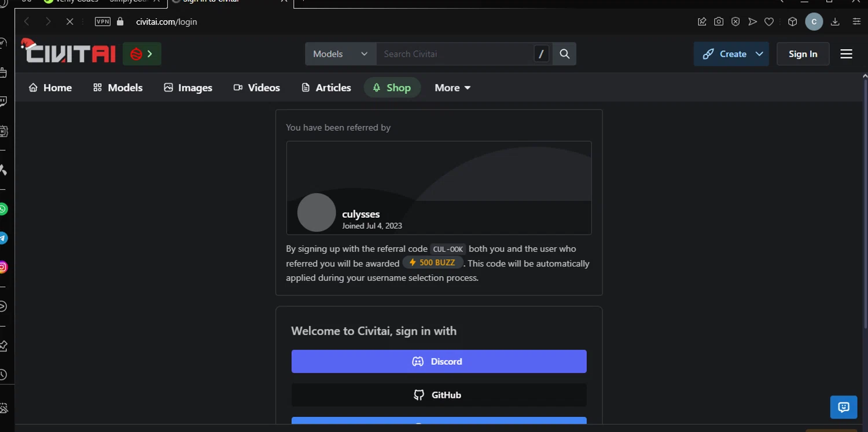Open the Videos nav item
The width and height of the screenshot is (868, 432).
[256, 87]
